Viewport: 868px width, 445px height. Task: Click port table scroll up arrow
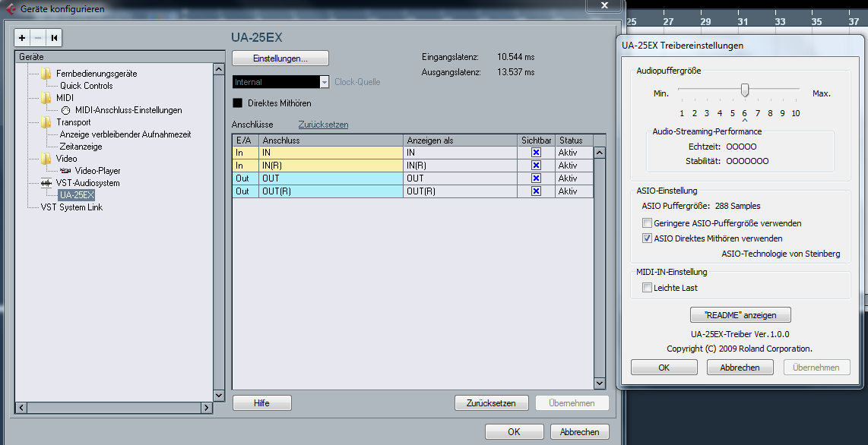600,153
